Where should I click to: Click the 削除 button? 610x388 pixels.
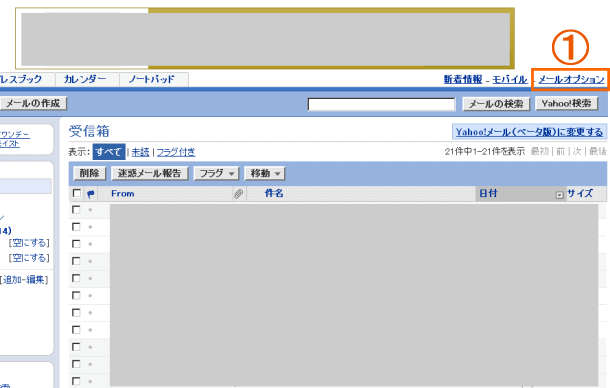pos(89,174)
